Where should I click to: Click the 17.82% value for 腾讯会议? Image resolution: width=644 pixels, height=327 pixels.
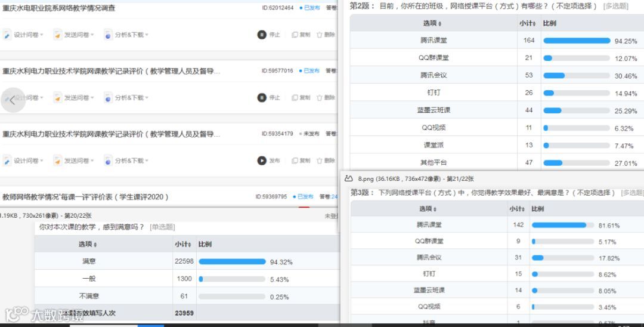pyautogui.click(x=609, y=258)
